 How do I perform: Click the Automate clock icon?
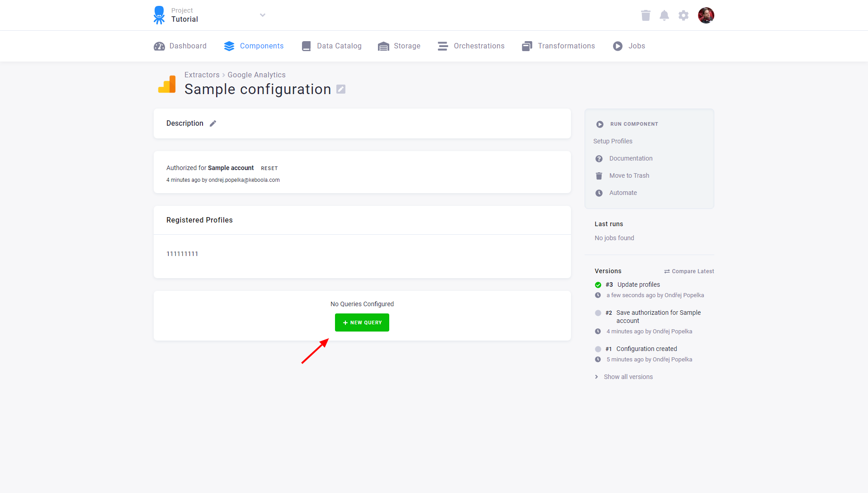(x=599, y=193)
